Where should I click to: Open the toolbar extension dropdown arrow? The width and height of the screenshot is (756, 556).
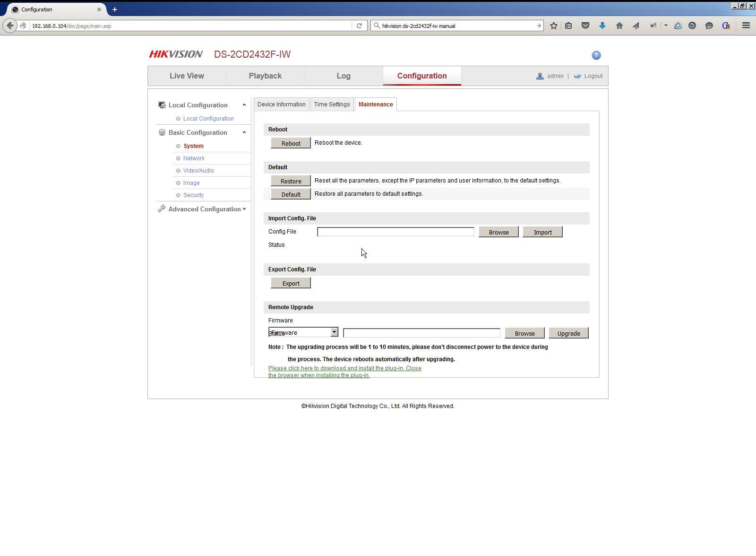[666, 26]
